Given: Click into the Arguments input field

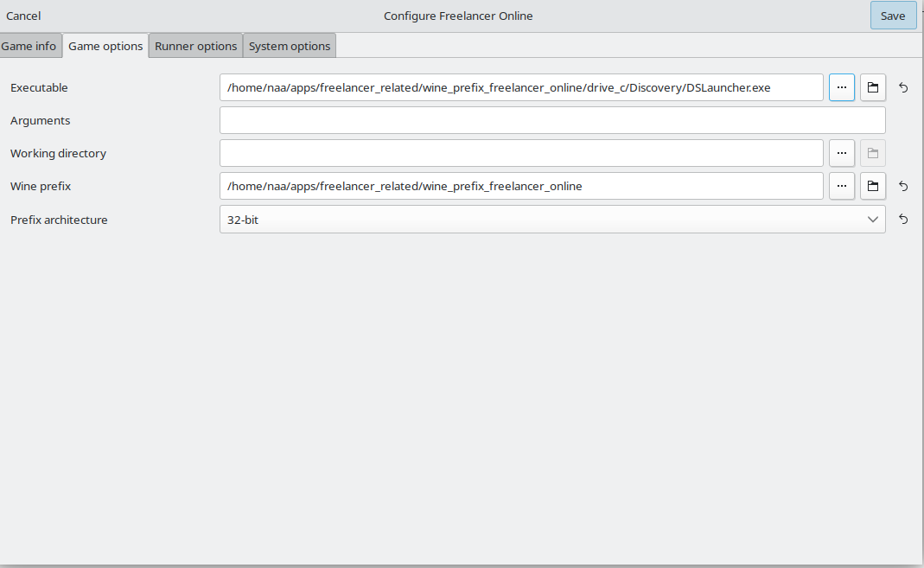Looking at the screenshot, I should 552,120.
